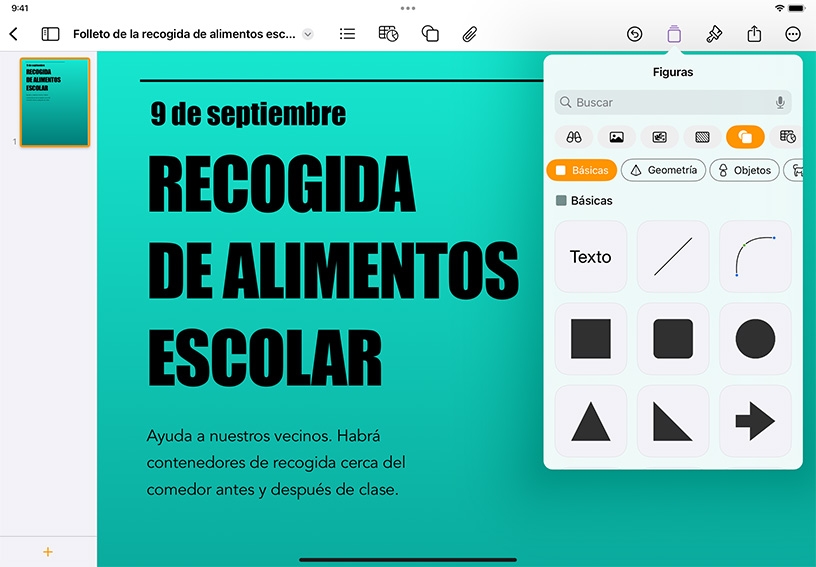Open the shapes icon in top toolbar
Viewport: 816px width, 567px height.
point(430,34)
